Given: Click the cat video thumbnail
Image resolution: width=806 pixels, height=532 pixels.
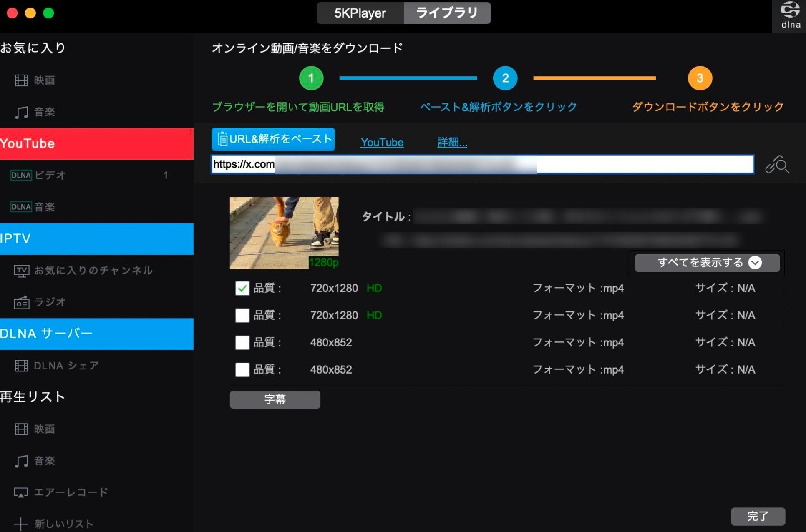Looking at the screenshot, I should (284, 233).
